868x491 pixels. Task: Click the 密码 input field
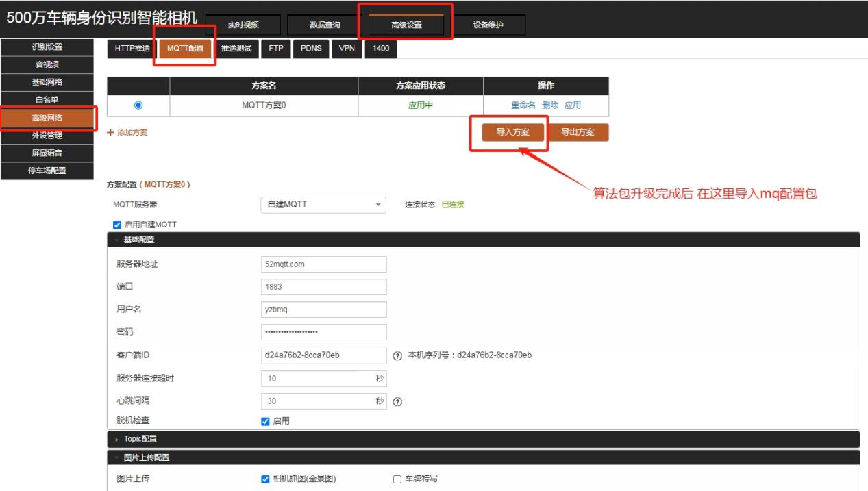point(323,332)
